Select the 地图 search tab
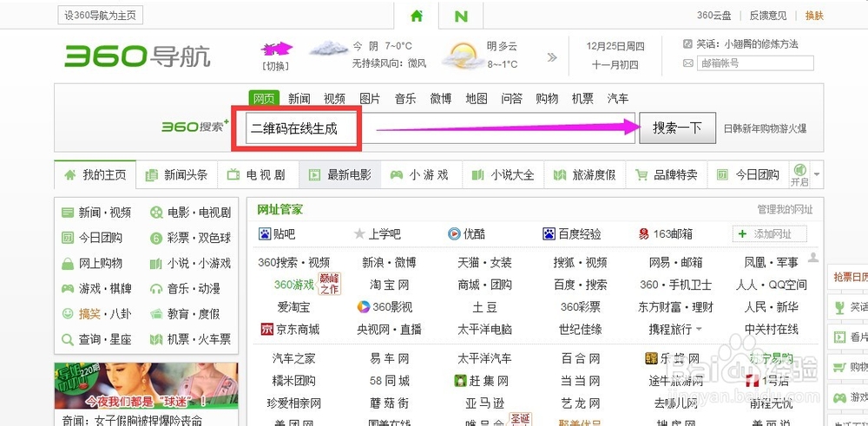The width and height of the screenshot is (868, 426). coord(476,99)
